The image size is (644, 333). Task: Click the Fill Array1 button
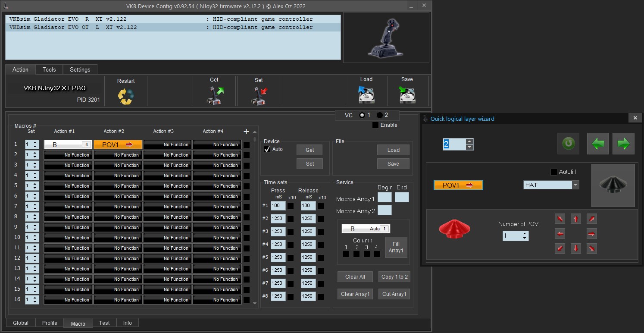[x=396, y=247]
